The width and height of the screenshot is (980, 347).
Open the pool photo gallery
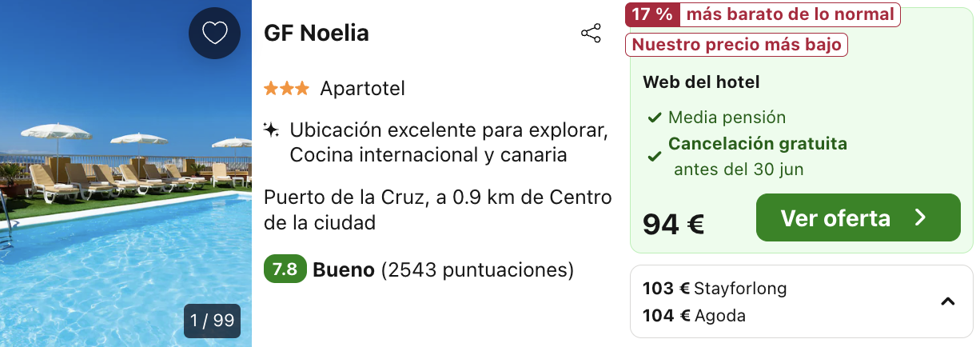point(125,173)
